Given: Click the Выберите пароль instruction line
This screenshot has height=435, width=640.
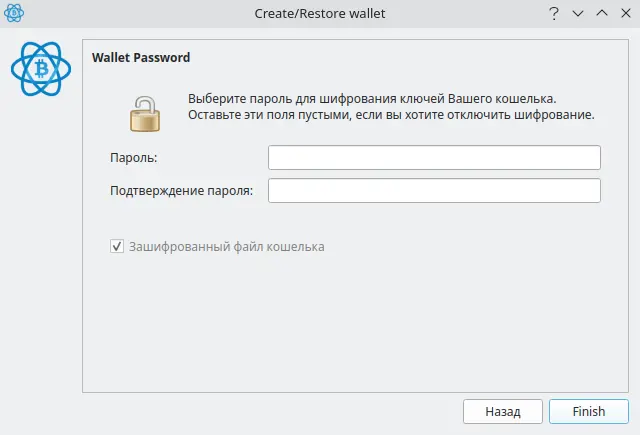Looking at the screenshot, I should click(372, 99).
